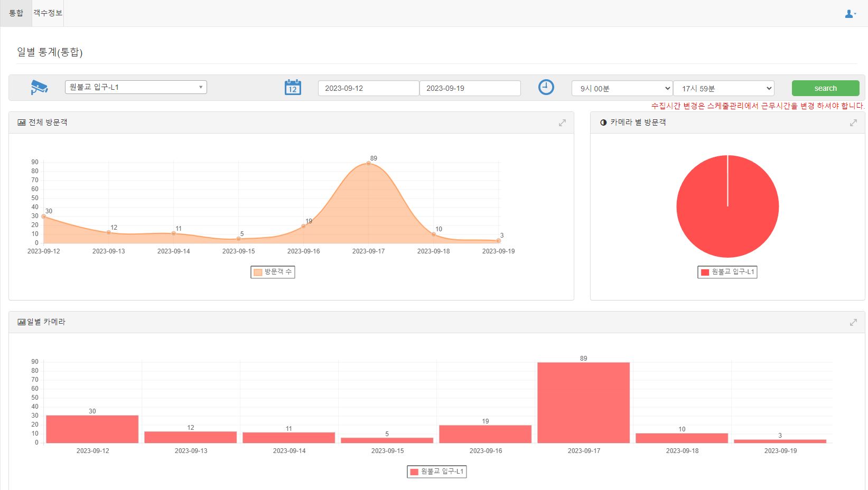The width and height of the screenshot is (868, 490).
Task: Open the 17시 59분 end time dropdown
Action: tap(723, 88)
